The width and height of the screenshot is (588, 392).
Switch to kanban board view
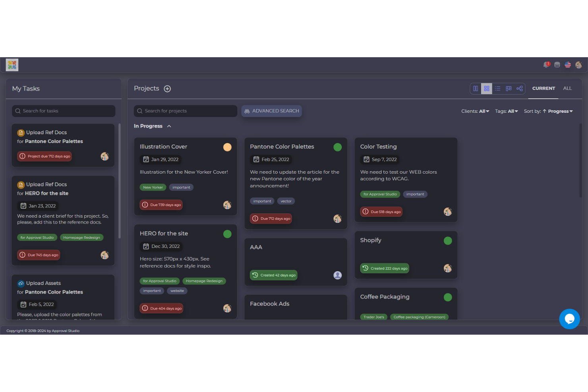[x=509, y=89]
